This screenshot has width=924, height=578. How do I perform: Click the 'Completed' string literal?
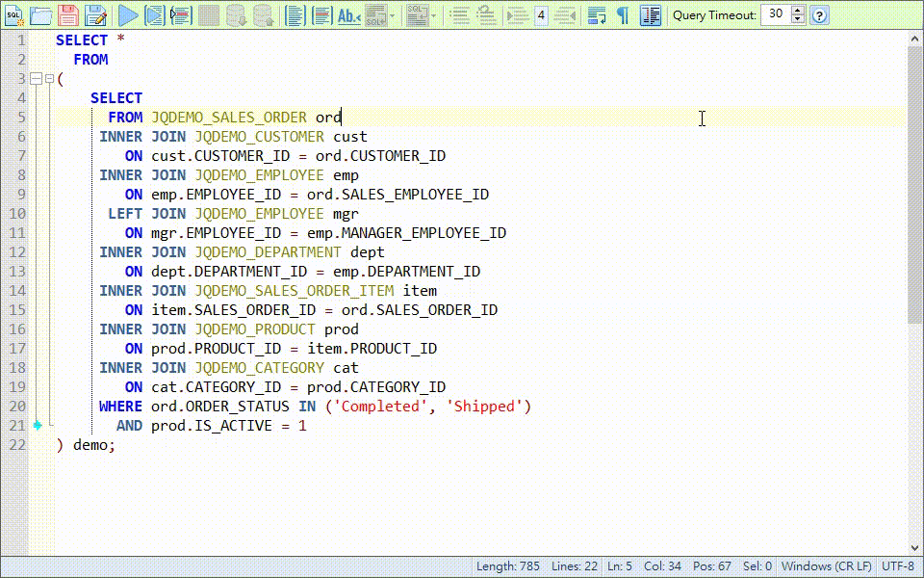[x=381, y=407]
